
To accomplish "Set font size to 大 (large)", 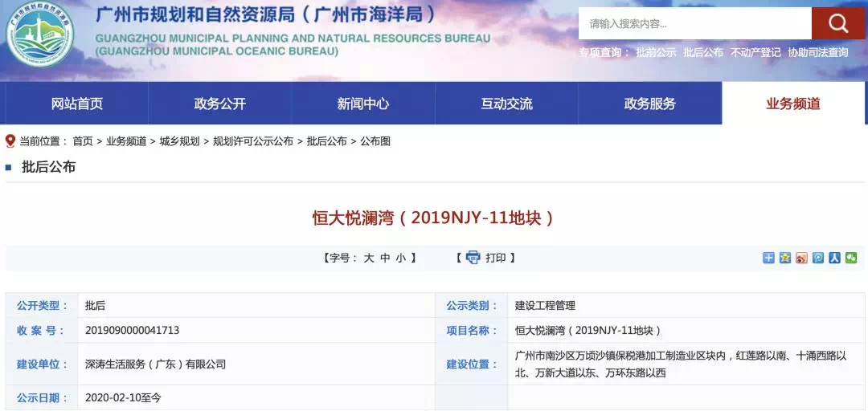I will click(x=369, y=258).
